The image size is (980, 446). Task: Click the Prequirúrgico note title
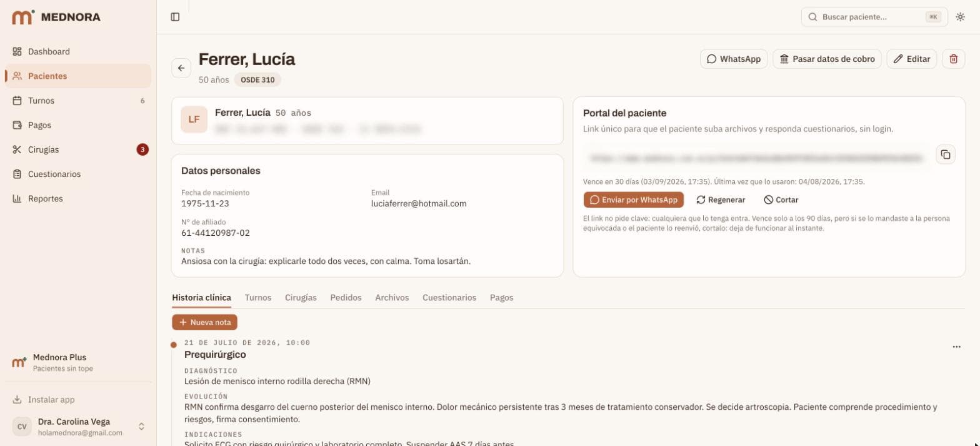coord(215,355)
